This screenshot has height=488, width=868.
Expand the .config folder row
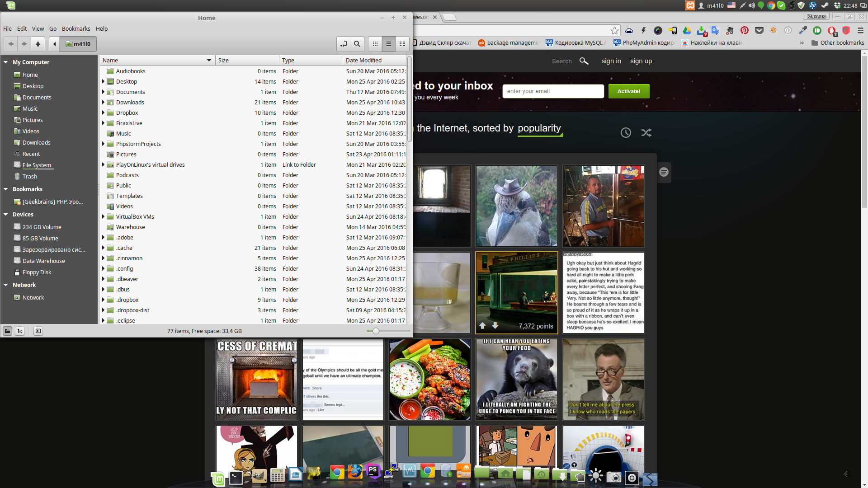click(103, 268)
